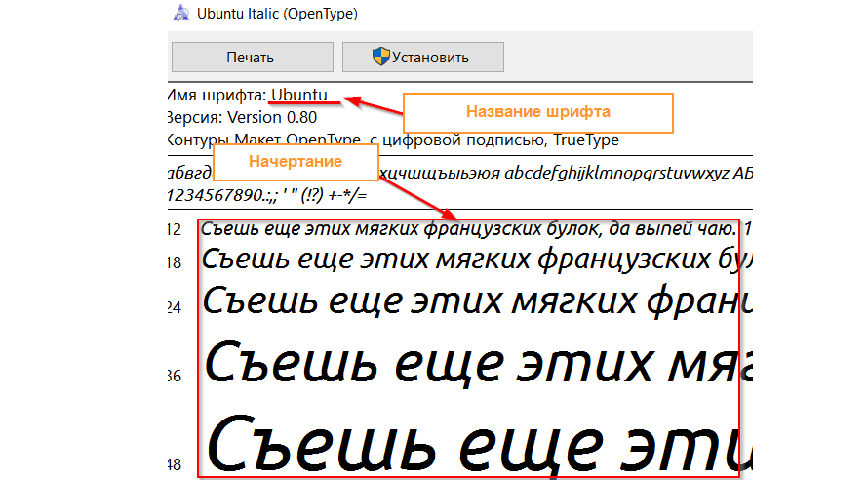
Task: Click the orange Начертание label box
Action: [x=293, y=162]
